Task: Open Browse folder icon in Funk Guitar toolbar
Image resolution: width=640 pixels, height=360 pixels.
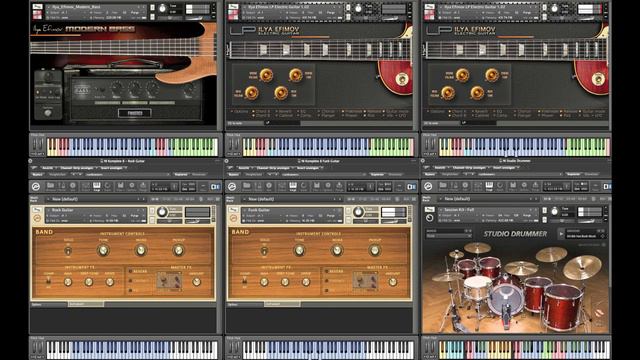Action: (x=247, y=186)
